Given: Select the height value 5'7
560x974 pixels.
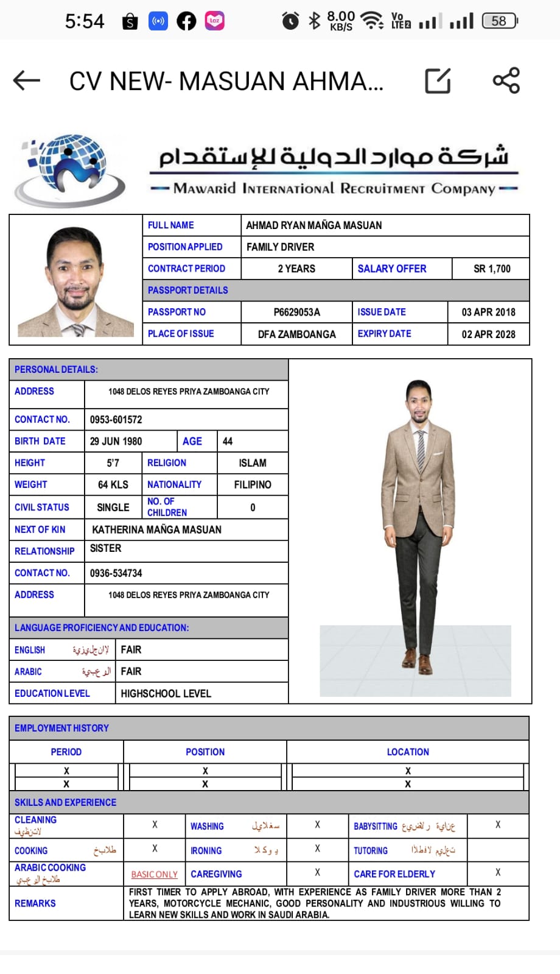Looking at the screenshot, I should (x=113, y=463).
